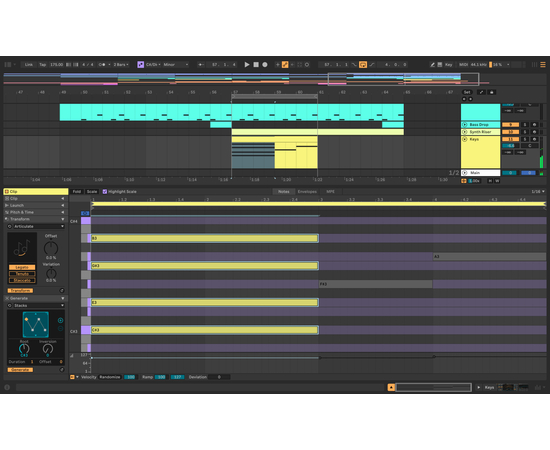
Task: Click the Set locator button
Action: 467,92
